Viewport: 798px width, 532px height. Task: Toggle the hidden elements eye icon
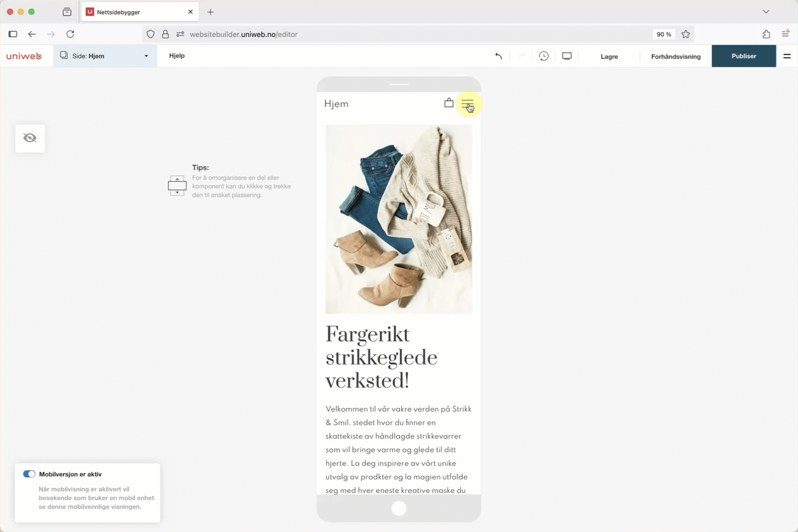pyautogui.click(x=30, y=138)
